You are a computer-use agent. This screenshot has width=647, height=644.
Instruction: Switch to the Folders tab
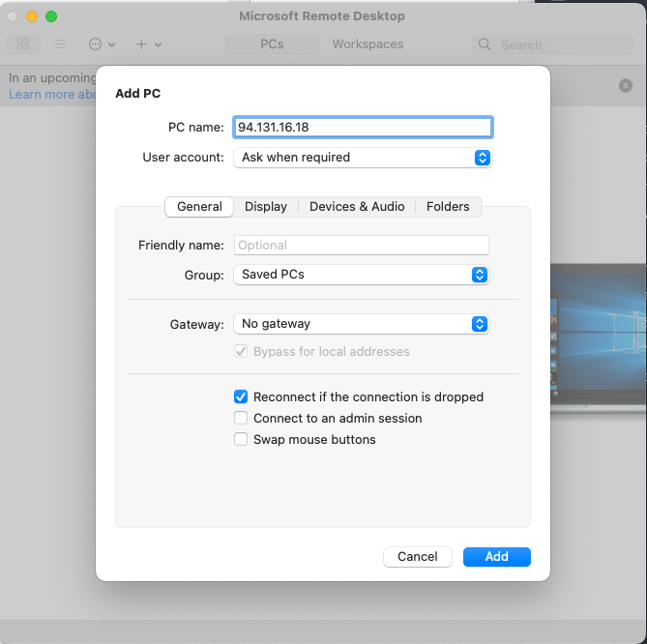pyautogui.click(x=448, y=206)
